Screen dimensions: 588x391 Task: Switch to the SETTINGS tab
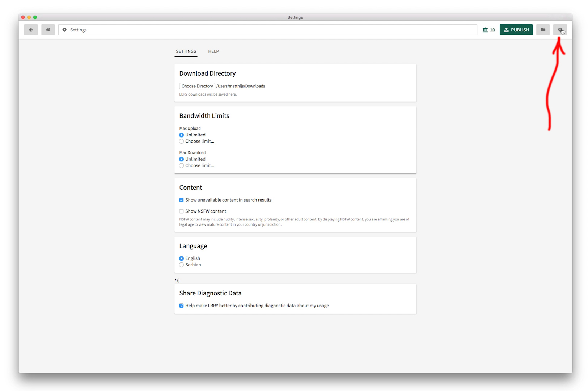coord(186,51)
